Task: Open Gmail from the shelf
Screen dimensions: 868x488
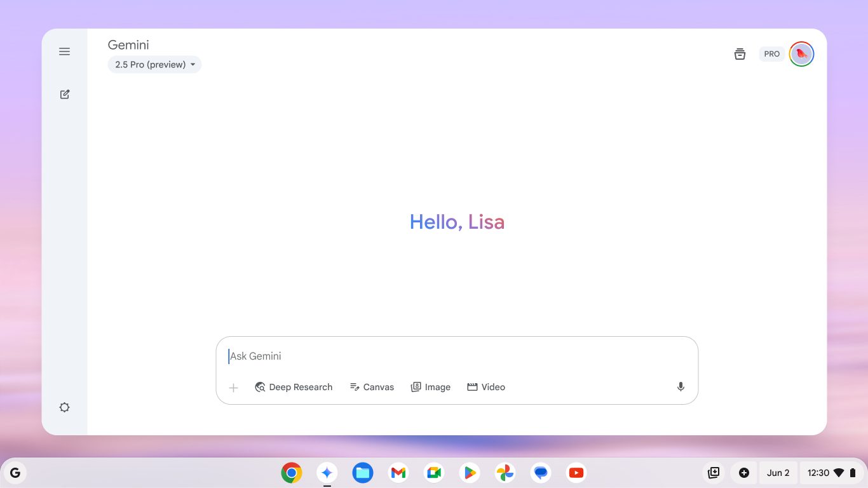Action: pyautogui.click(x=398, y=473)
